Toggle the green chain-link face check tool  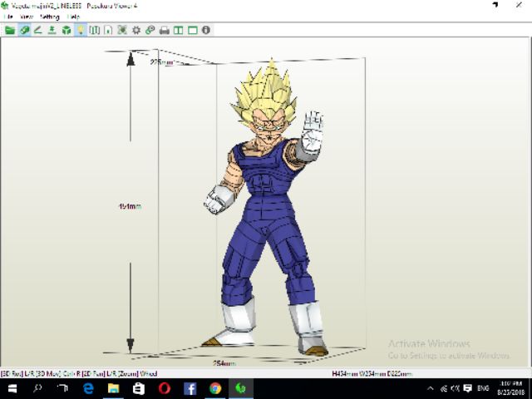[24, 30]
